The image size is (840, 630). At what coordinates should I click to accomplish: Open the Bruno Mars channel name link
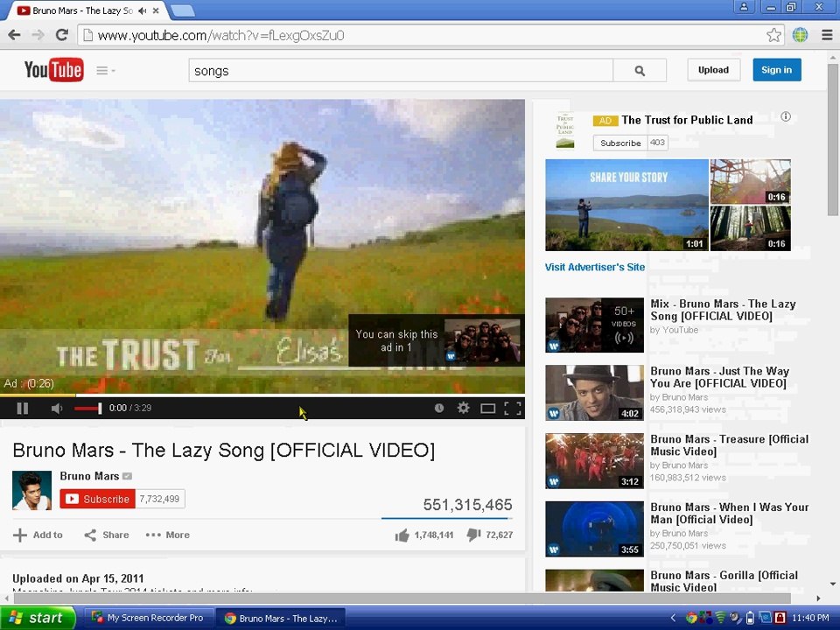point(89,476)
